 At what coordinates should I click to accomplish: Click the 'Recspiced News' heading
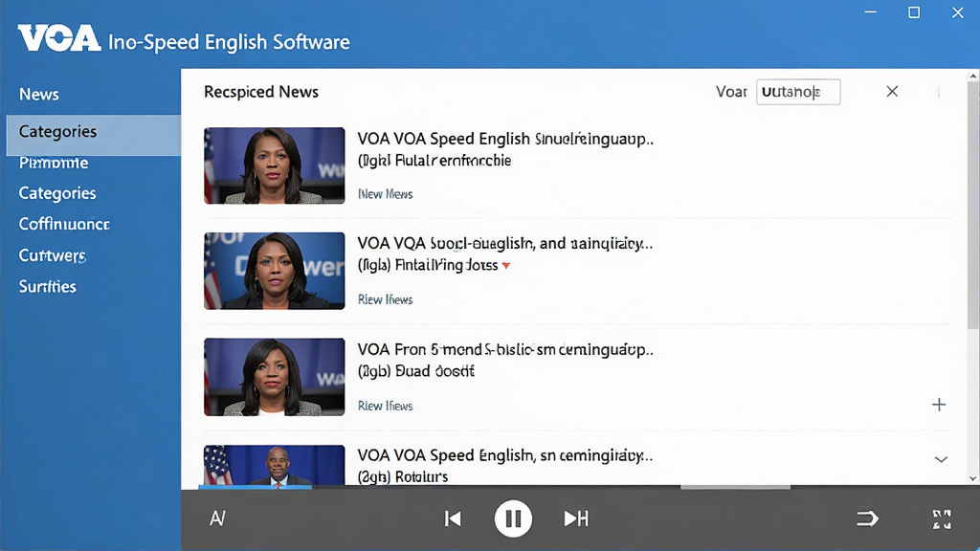pyautogui.click(x=261, y=92)
